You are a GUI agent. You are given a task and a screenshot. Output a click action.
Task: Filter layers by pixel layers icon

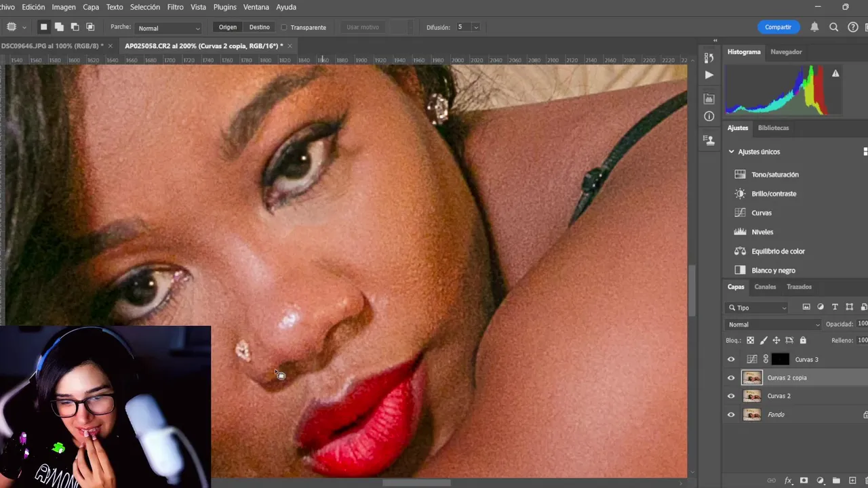point(806,307)
